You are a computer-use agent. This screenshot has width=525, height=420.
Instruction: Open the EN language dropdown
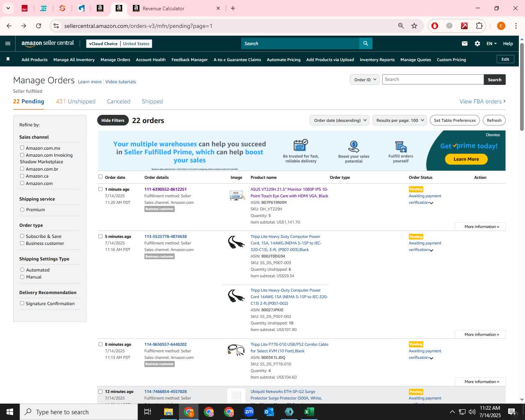pos(491,43)
